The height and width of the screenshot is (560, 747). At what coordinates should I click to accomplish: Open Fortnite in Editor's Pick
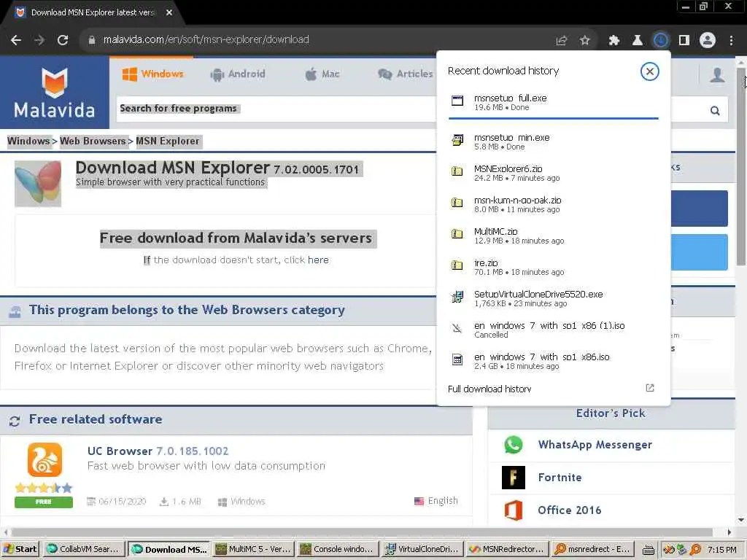tap(560, 478)
